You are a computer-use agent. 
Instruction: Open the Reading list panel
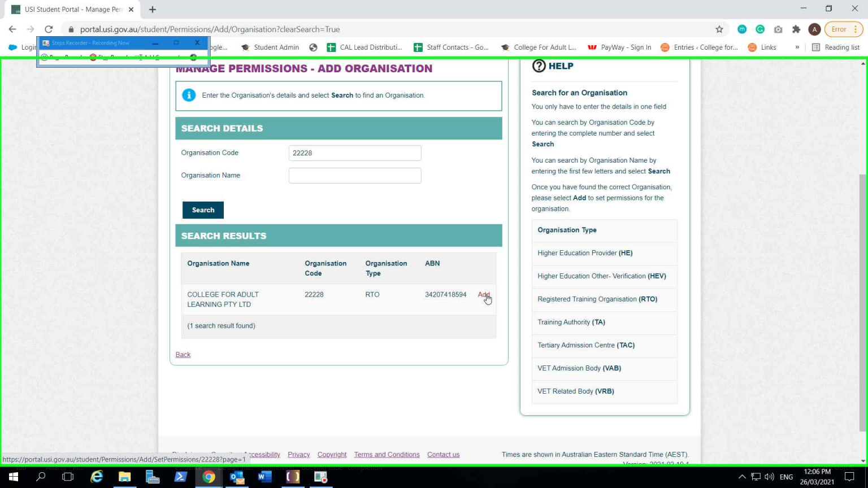[x=836, y=47]
